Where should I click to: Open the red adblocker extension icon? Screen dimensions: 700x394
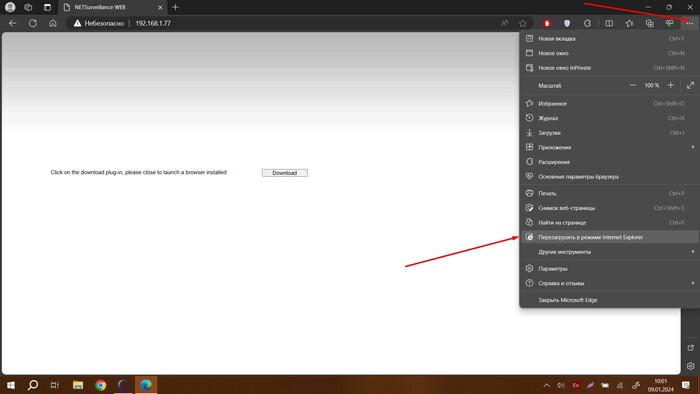547,23
